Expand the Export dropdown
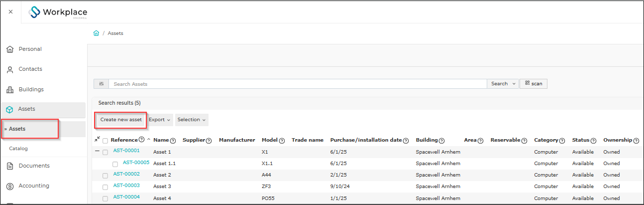 pyautogui.click(x=160, y=120)
